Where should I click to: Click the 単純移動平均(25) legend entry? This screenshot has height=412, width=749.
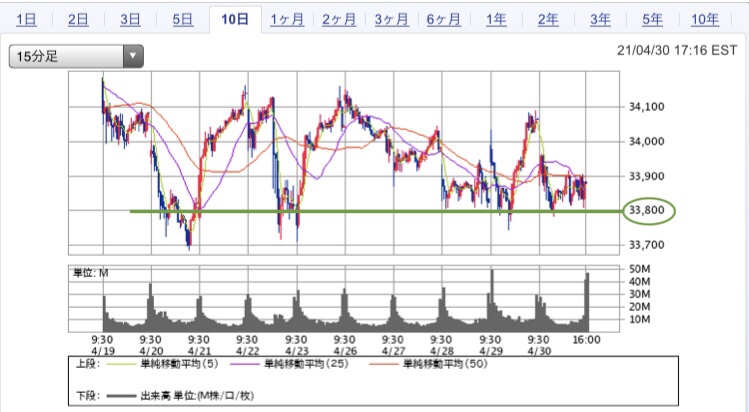[x=306, y=364]
